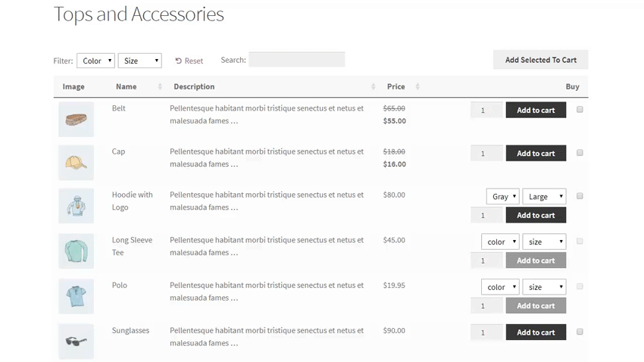Click the Reset filters icon
Image resolution: width=644 pixels, height=362 pixels.
179,61
